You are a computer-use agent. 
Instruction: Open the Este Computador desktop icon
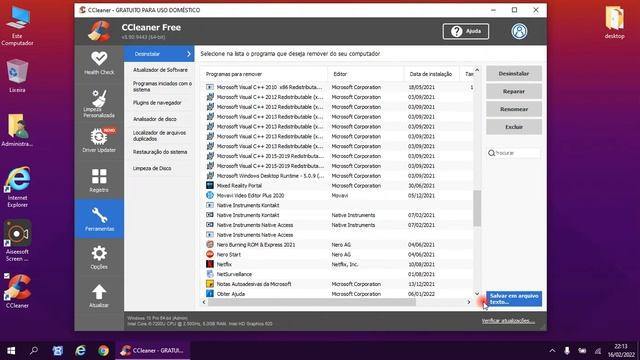(17, 26)
